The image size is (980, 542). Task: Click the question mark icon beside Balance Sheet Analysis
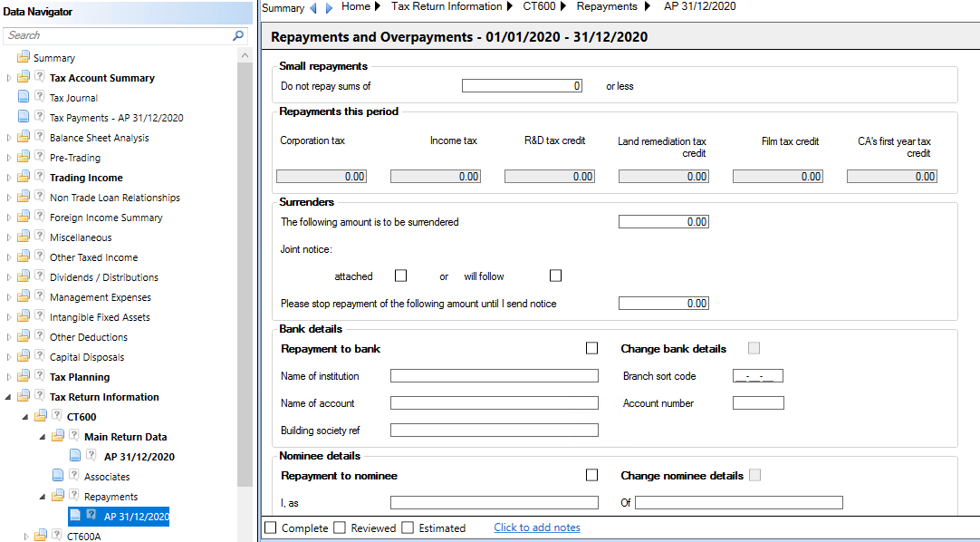click(x=39, y=138)
